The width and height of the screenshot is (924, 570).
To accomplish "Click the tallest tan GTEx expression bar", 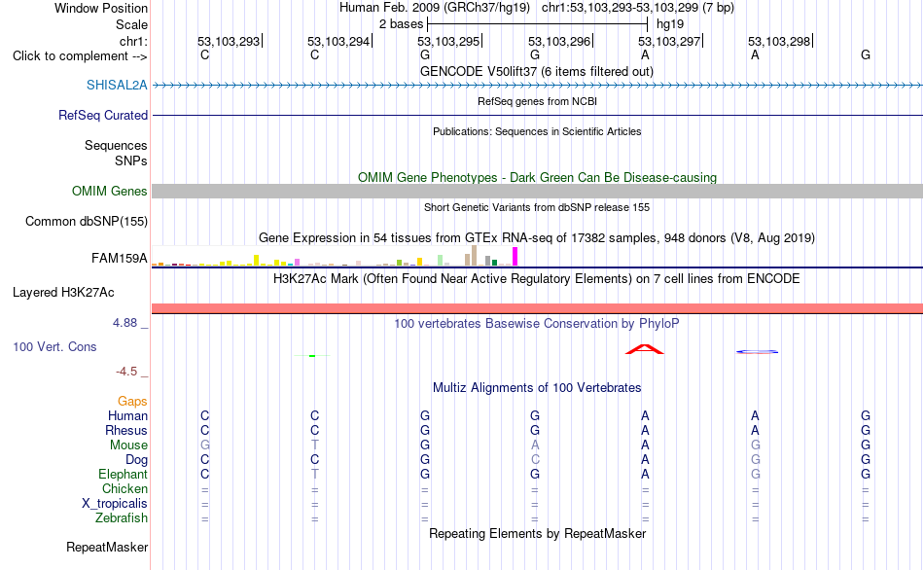I will click(474, 256).
